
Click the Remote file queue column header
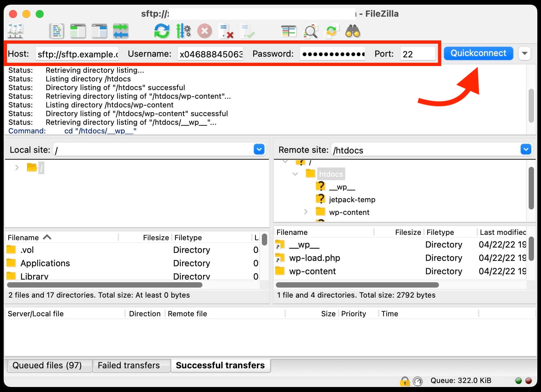click(225, 314)
